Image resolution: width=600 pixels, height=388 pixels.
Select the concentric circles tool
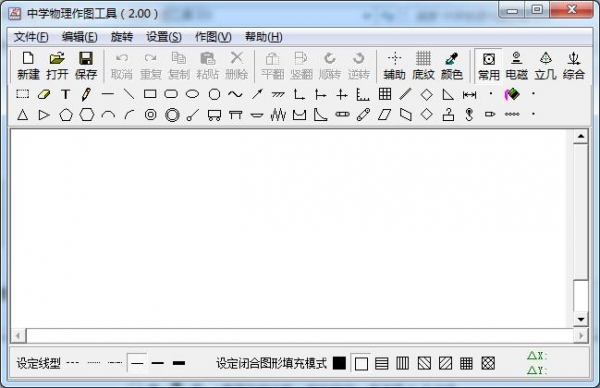[x=151, y=114]
